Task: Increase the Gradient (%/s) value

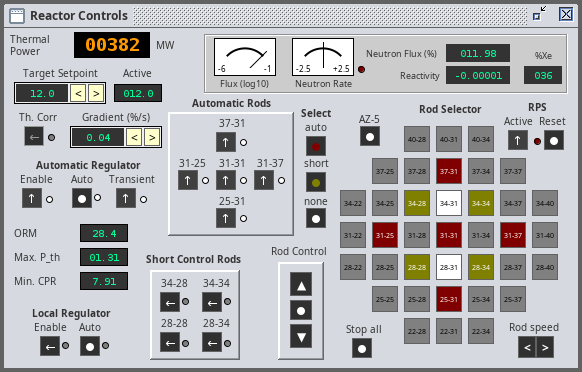Action: (152, 137)
